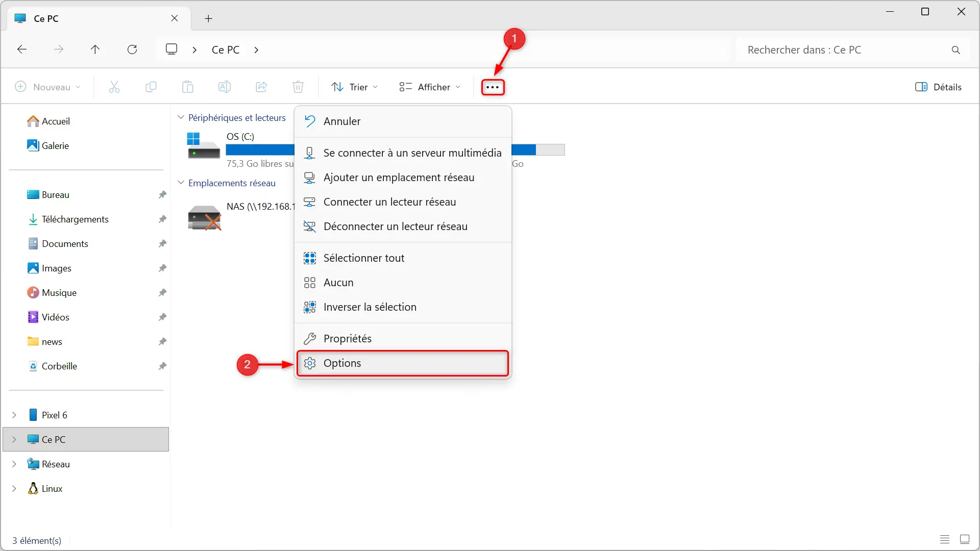The image size is (980, 551).
Task: Expand the Réseau tree node
Action: [x=14, y=464]
